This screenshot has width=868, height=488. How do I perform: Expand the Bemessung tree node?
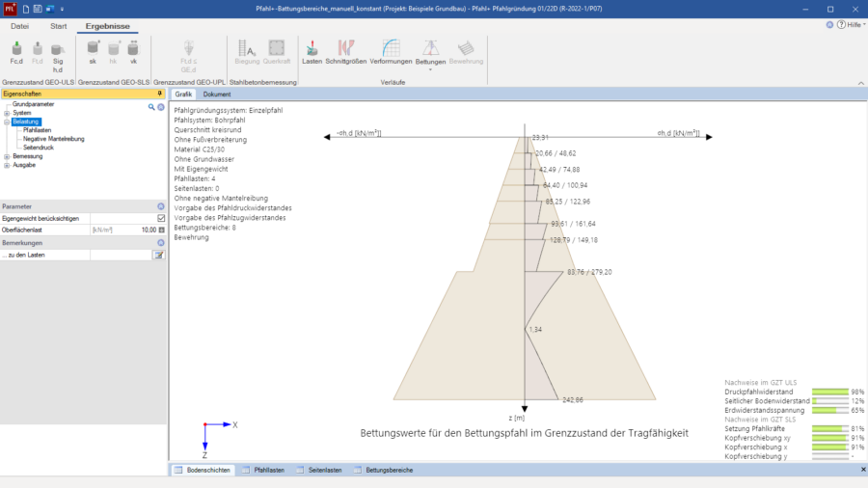pos(7,156)
